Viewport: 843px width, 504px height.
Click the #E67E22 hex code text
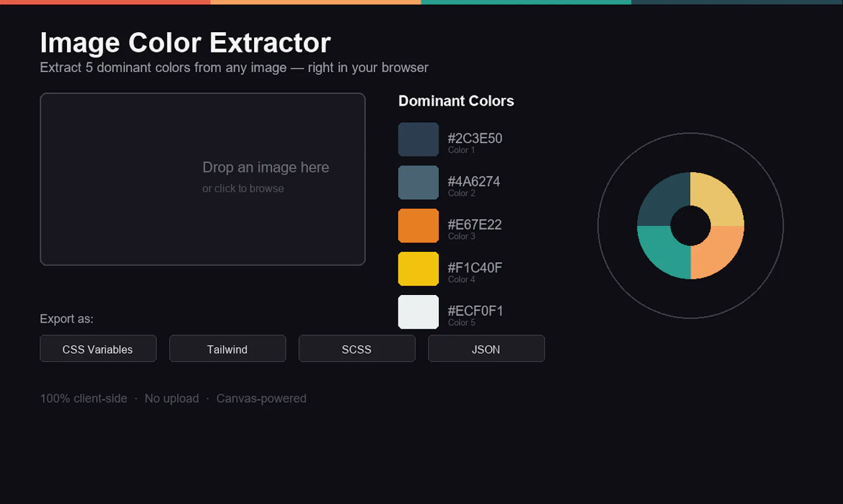pyautogui.click(x=475, y=224)
